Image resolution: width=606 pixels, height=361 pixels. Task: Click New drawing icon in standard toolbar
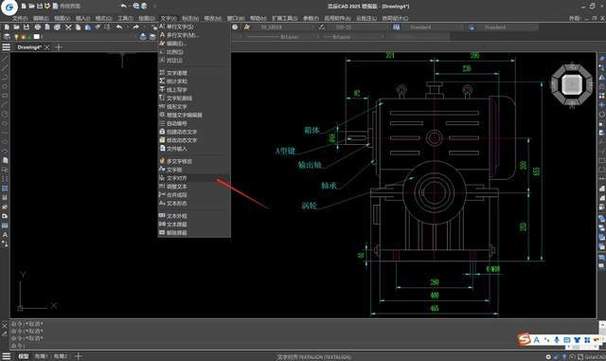pos(7,27)
